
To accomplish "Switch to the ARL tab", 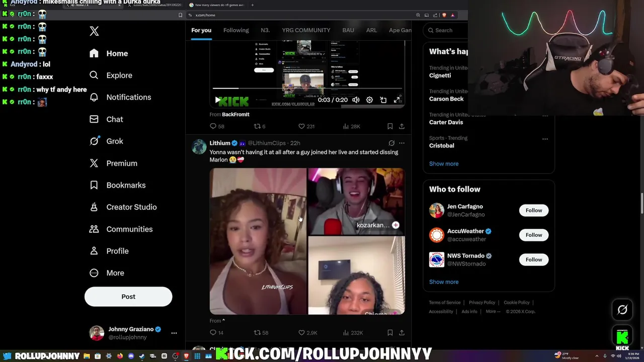I will pos(371,30).
